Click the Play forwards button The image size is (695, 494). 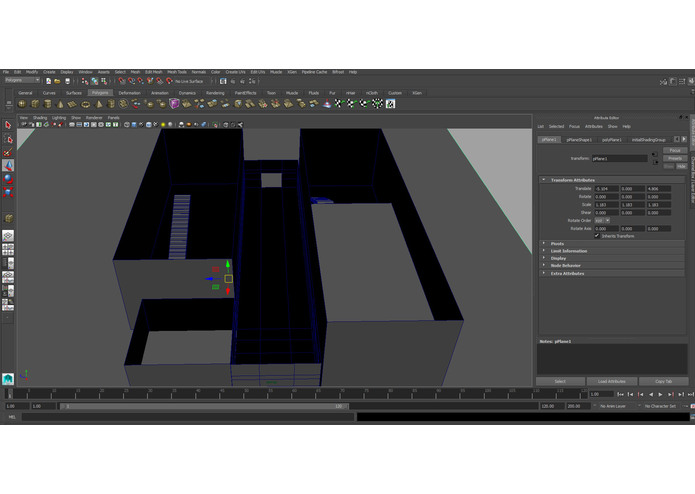coord(660,394)
